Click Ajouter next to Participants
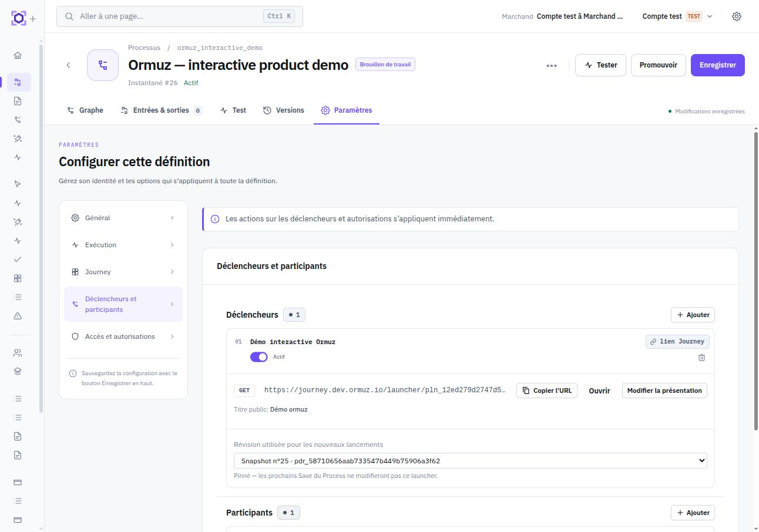This screenshot has width=759, height=532. tap(693, 513)
